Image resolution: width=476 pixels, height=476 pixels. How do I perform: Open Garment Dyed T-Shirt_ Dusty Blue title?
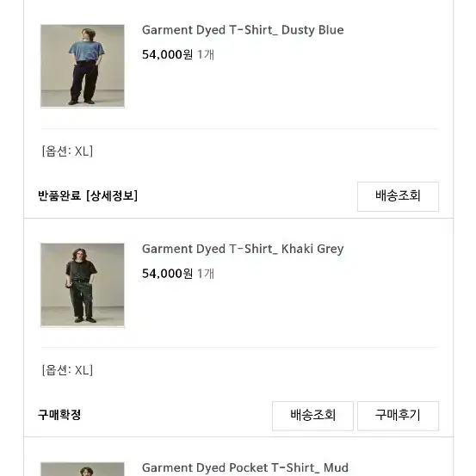point(243,30)
